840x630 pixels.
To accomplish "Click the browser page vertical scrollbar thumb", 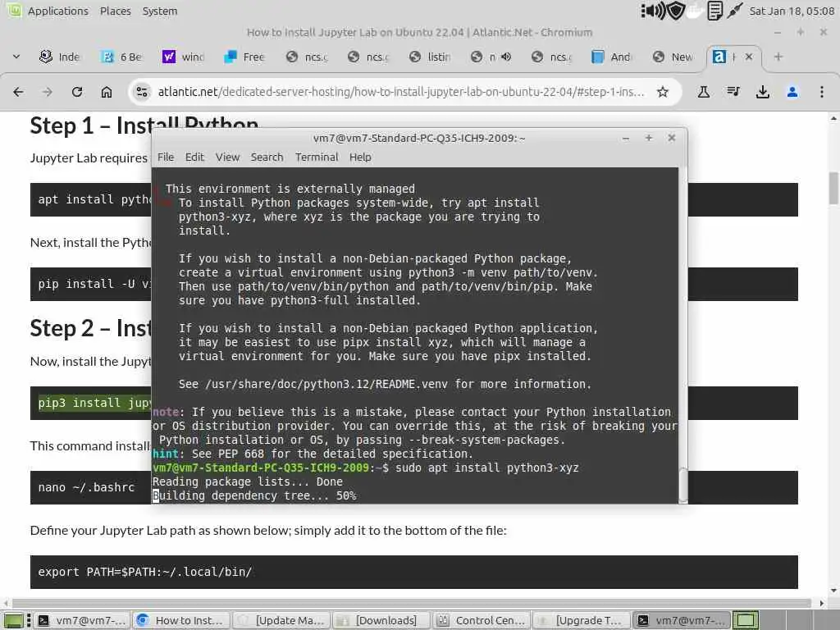I will tap(833, 188).
